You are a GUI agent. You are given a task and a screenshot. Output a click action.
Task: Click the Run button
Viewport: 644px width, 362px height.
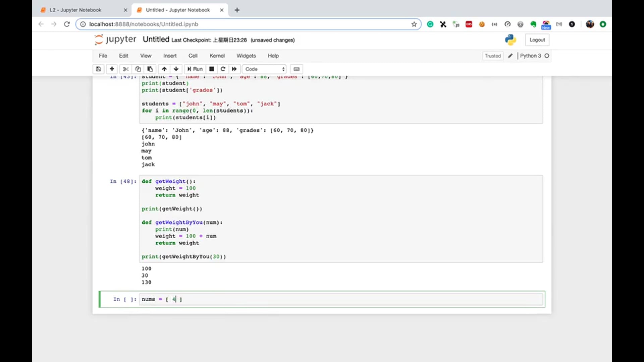click(195, 69)
